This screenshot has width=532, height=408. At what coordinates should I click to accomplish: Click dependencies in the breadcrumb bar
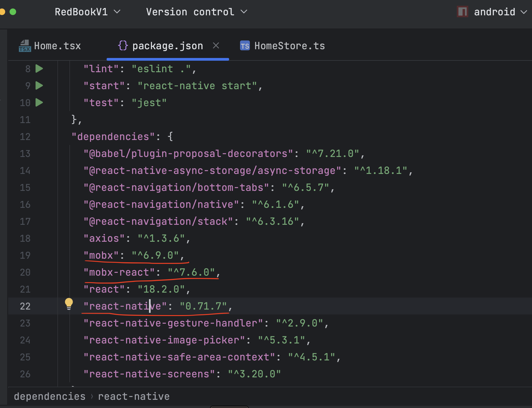click(x=50, y=396)
